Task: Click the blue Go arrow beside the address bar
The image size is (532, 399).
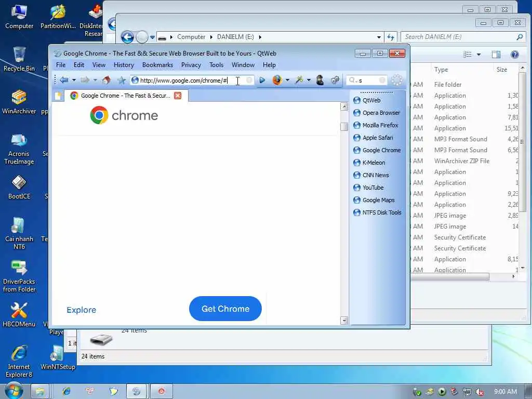Action: pos(262,80)
